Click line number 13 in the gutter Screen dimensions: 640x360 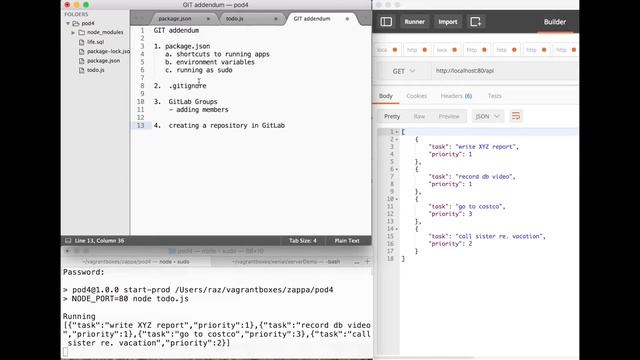coord(140,125)
